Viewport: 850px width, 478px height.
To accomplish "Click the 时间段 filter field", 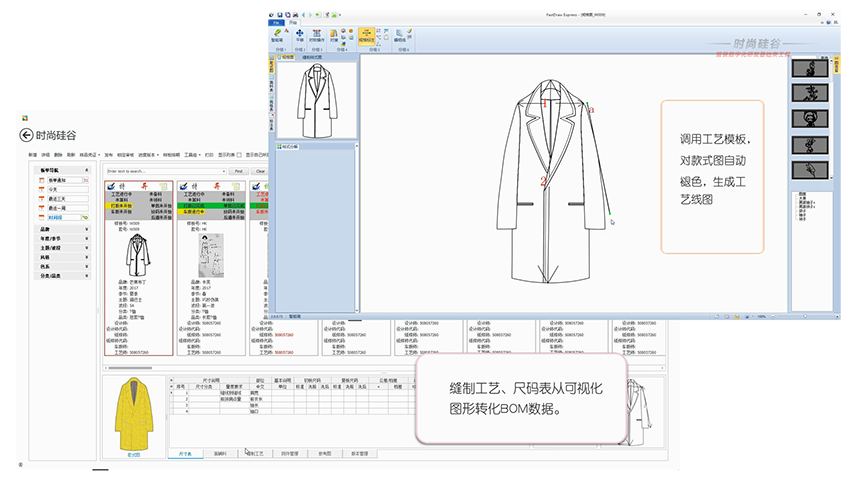I will [x=63, y=217].
